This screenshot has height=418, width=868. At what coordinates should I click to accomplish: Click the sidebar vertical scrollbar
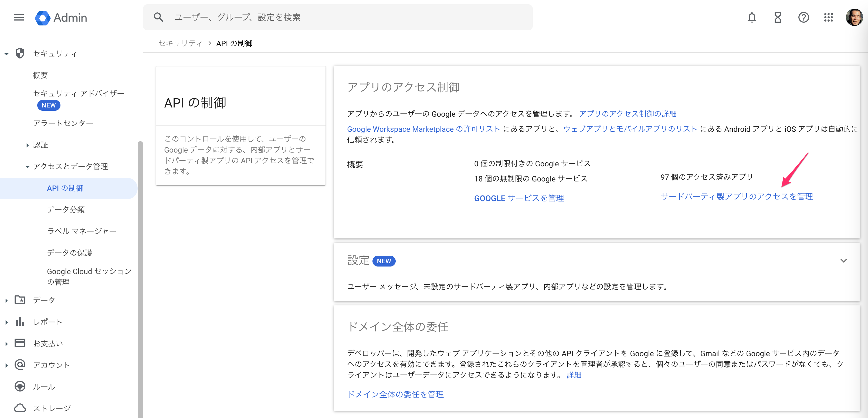tap(140, 279)
